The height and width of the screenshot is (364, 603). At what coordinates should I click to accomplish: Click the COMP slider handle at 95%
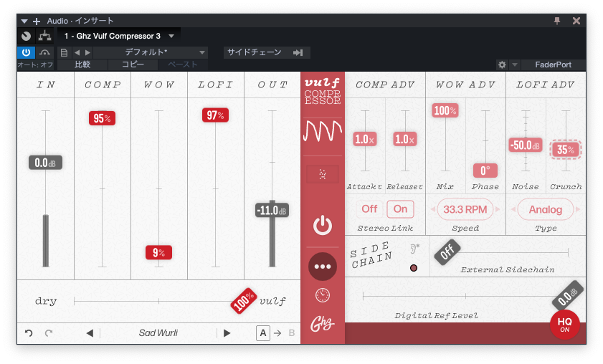pyautogui.click(x=102, y=118)
